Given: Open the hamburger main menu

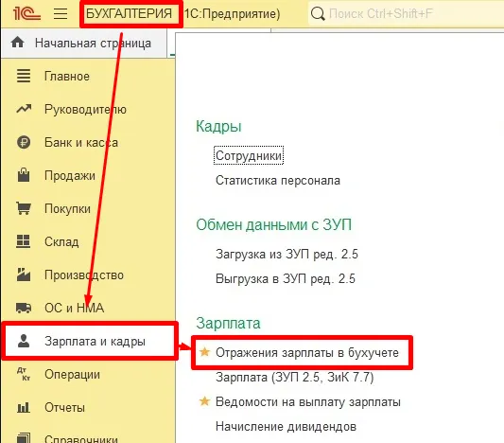Looking at the screenshot, I should (x=61, y=13).
